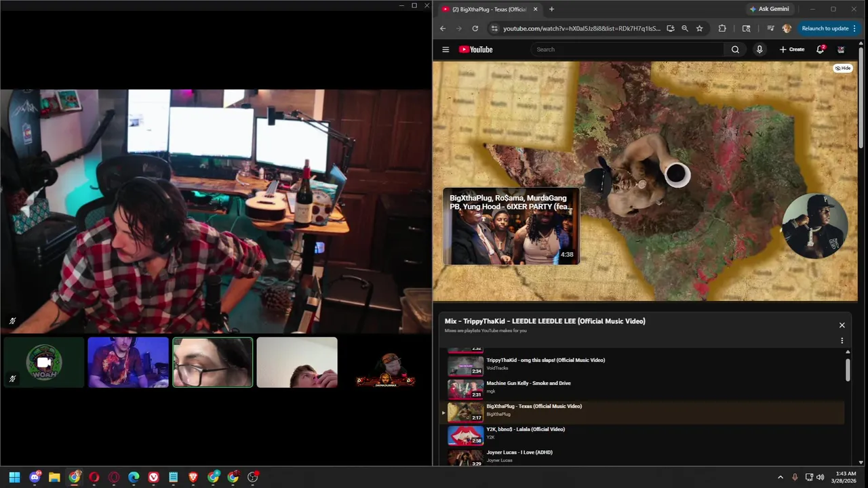Click the playlist panel scrollbar thumb

[x=848, y=369]
